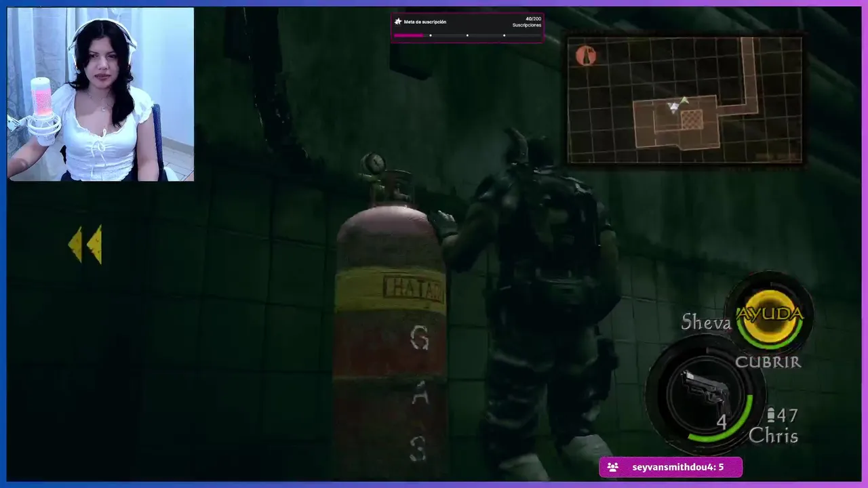This screenshot has height=488, width=868.
Task: Click the '40/200 Suscripciones' counter
Action: 527,22
